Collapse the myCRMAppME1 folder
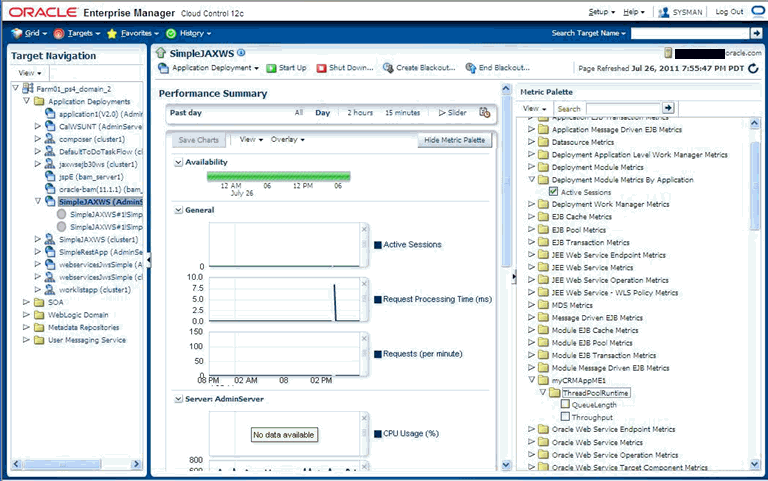 pyautogui.click(x=531, y=380)
